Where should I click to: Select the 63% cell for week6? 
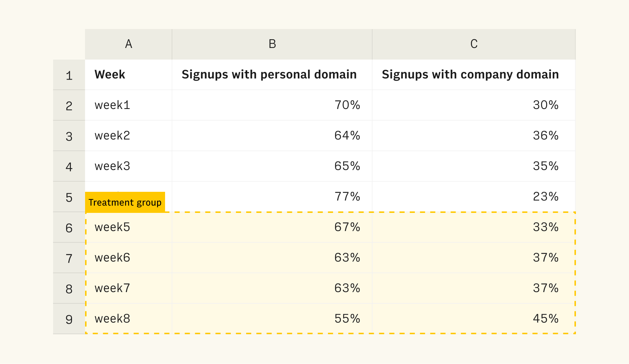point(272,258)
